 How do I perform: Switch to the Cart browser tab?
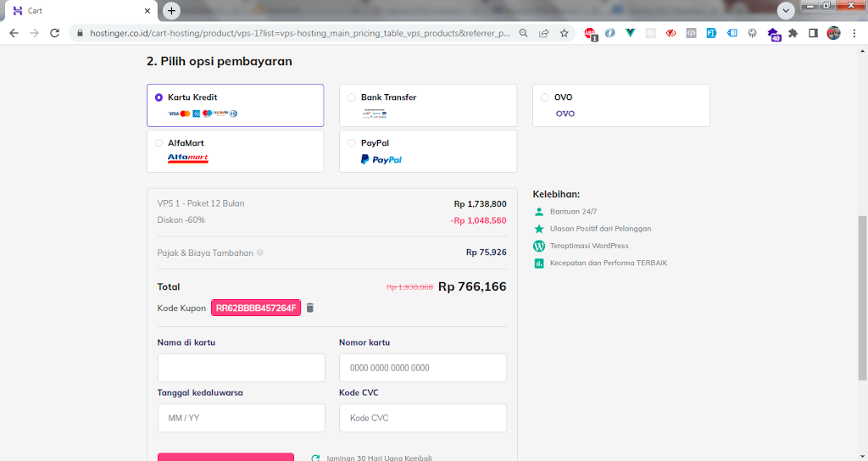(81, 10)
